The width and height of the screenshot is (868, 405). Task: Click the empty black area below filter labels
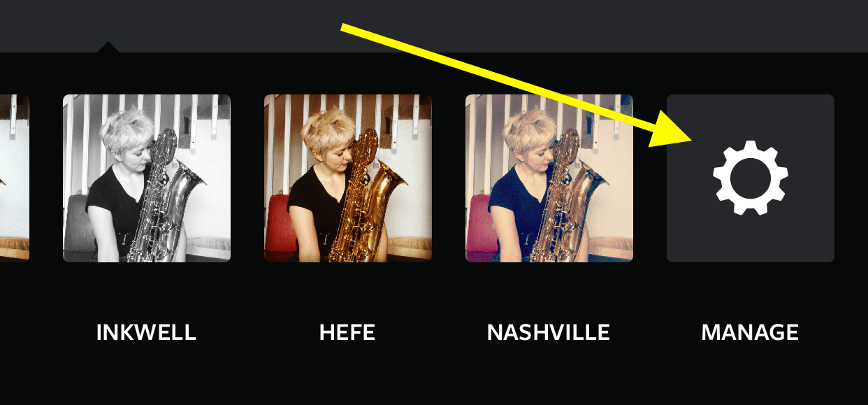(x=434, y=378)
